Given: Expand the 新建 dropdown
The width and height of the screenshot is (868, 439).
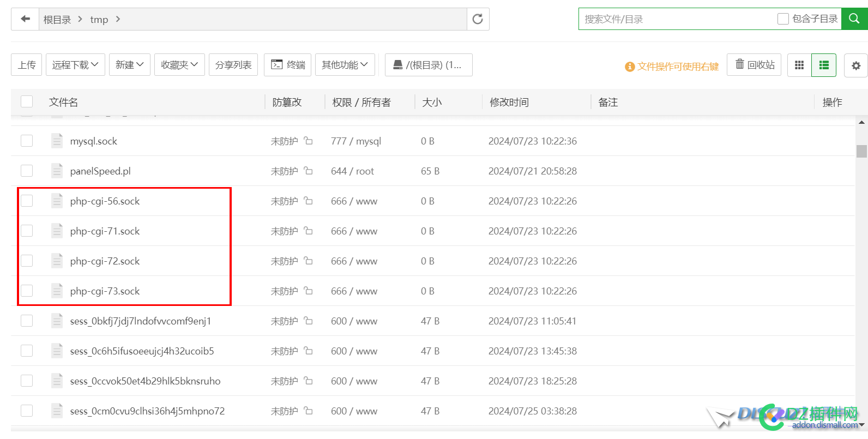Looking at the screenshot, I should pyautogui.click(x=130, y=65).
